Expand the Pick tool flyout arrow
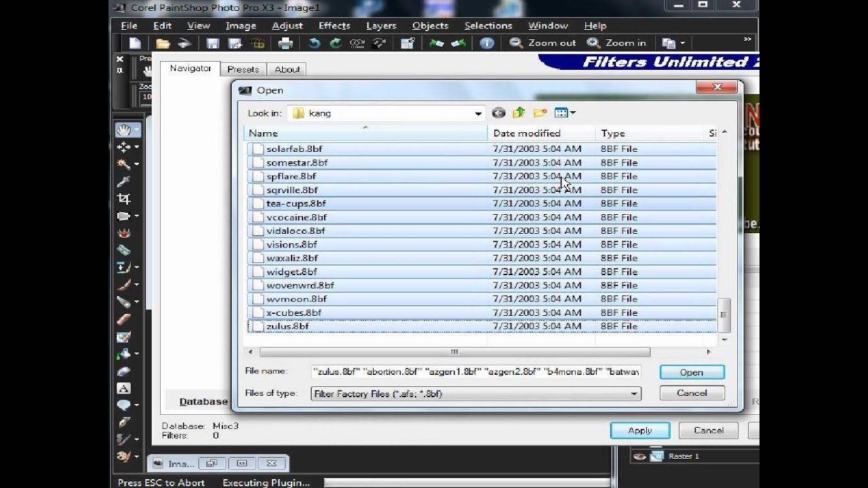Screen dimensions: 868x488 pyautogui.click(x=136, y=147)
